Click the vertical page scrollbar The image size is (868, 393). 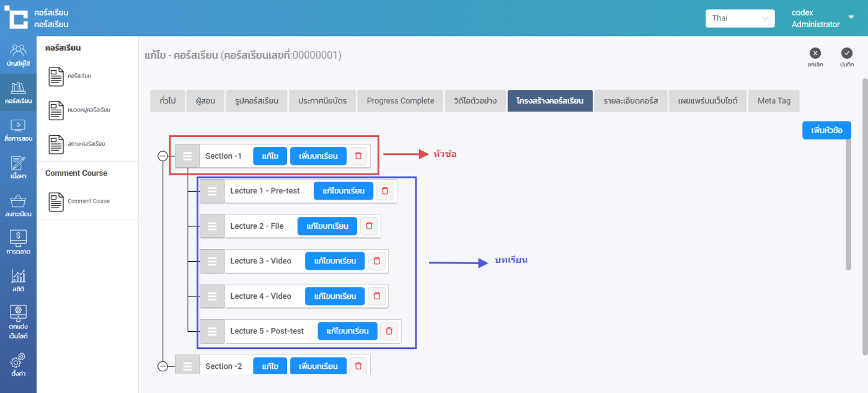848,174
